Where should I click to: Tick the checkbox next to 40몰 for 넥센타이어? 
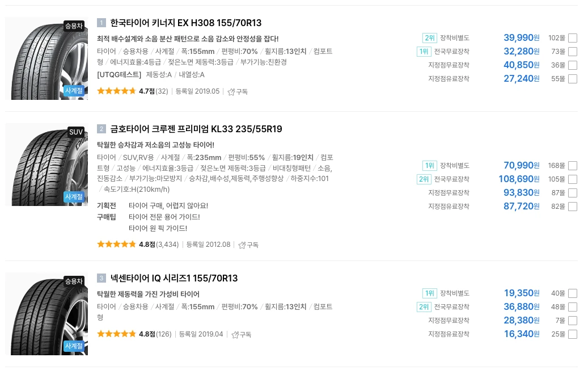click(572, 293)
